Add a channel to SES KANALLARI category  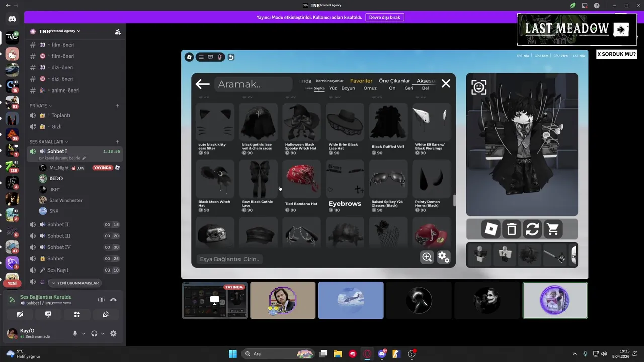point(117,142)
